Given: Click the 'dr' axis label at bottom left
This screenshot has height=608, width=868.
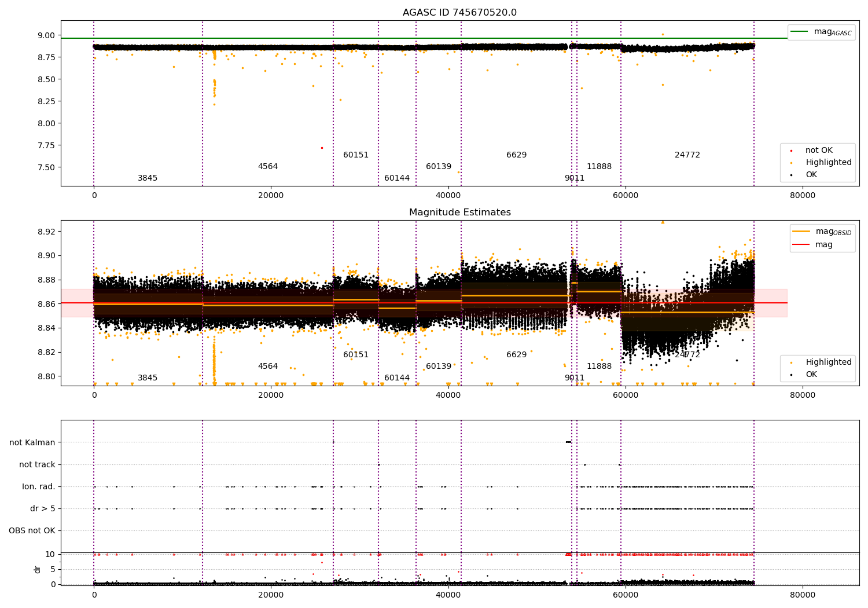Looking at the screenshot, I should 38,569.
